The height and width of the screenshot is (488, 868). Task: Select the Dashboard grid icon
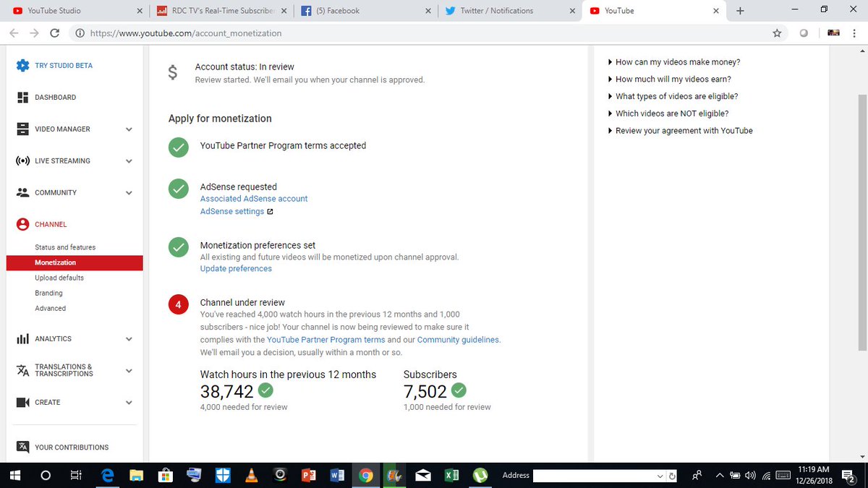tap(22, 97)
